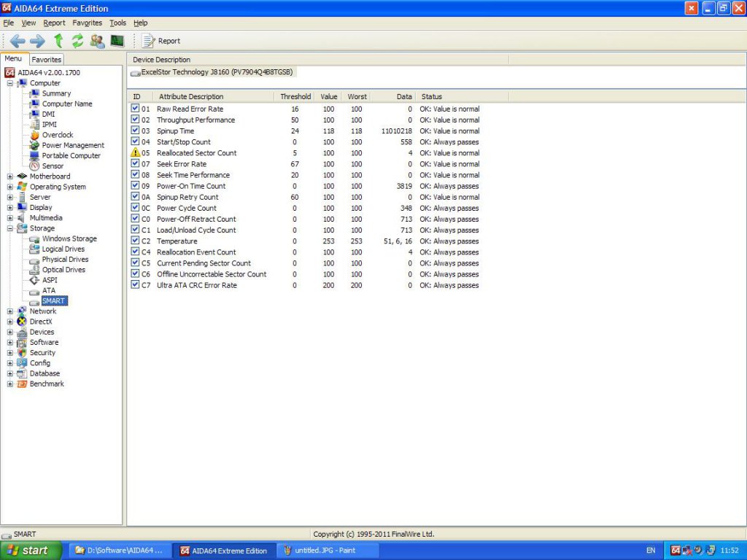Expand the Benchmark tree node
This screenshot has width=747, height=560.
pyautogui.click(x=10, y=384)
